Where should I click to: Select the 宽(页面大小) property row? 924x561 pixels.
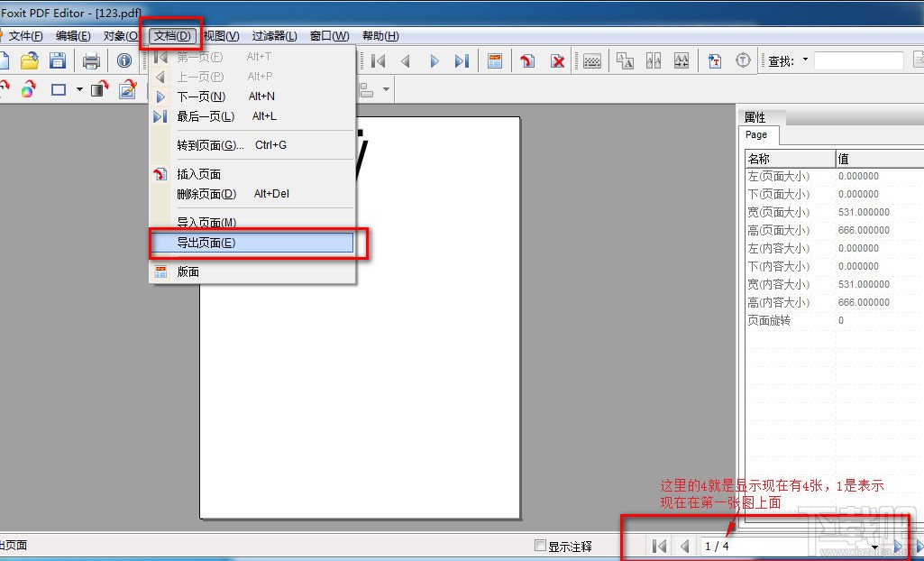(835, 212)
